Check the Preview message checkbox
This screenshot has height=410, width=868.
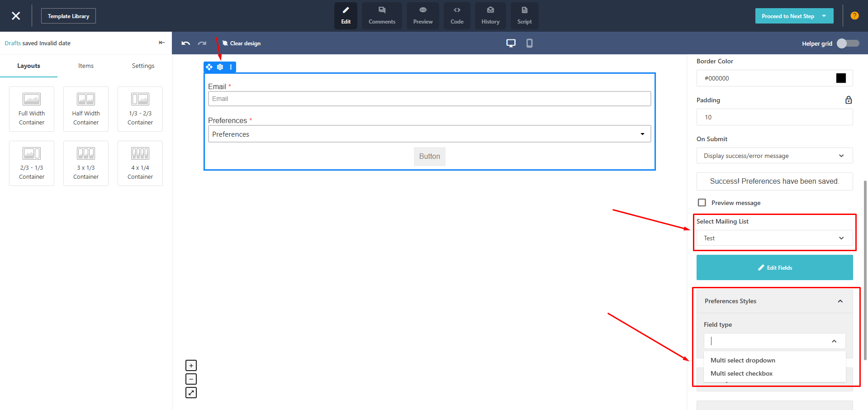point(702,202)
